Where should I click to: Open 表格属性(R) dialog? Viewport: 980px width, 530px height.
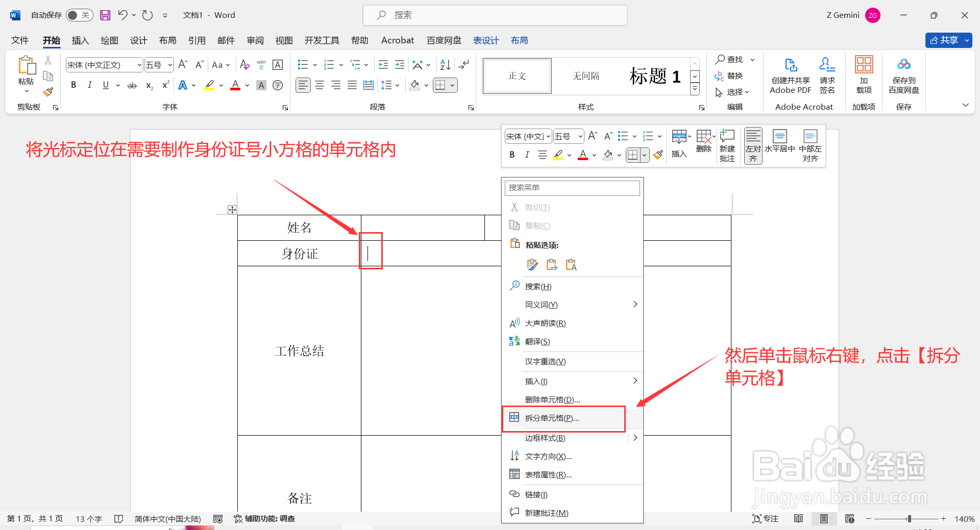pyautogui.click(x=549, y=474)
